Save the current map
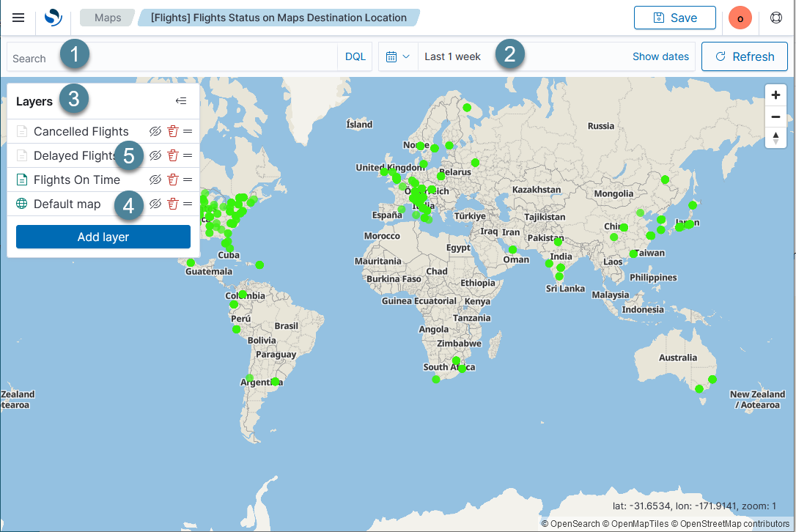The image size is (796, 532). (x=674, y=18)
